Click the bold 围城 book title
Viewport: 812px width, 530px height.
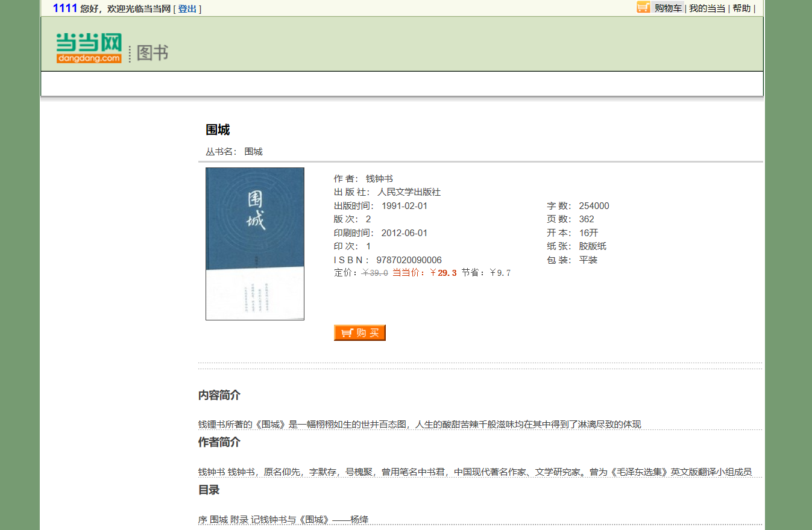pyautogui.click(x=218, y=130)
